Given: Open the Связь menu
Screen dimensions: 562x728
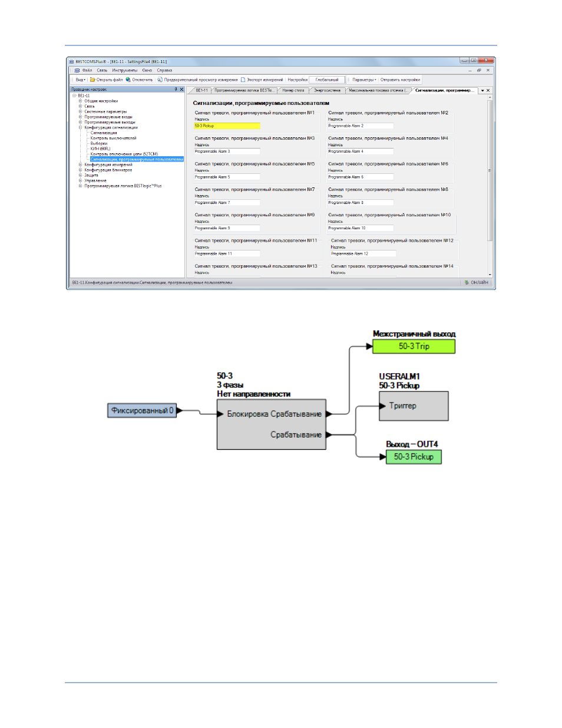Looking at the screenshot, I should [103, 70].
